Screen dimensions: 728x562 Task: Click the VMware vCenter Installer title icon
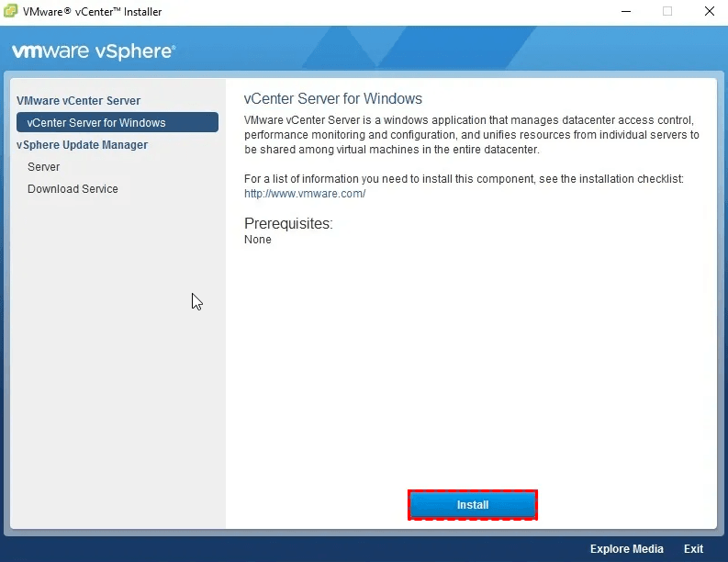pyautogui.click(x=10, y=11)
